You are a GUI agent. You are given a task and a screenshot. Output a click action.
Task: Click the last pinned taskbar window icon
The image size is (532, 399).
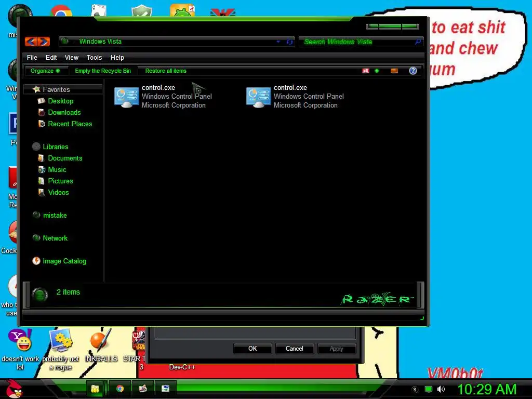pos(165,389)
